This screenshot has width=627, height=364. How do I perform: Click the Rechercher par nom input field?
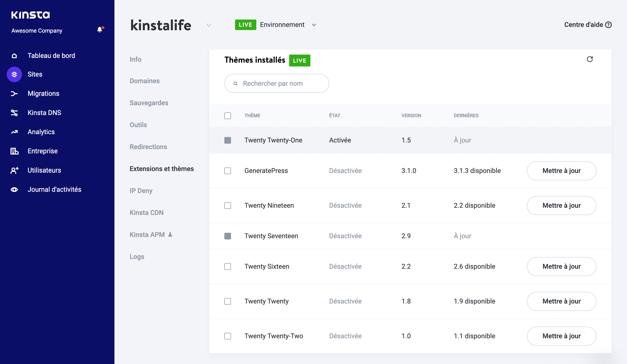[277, 83]
